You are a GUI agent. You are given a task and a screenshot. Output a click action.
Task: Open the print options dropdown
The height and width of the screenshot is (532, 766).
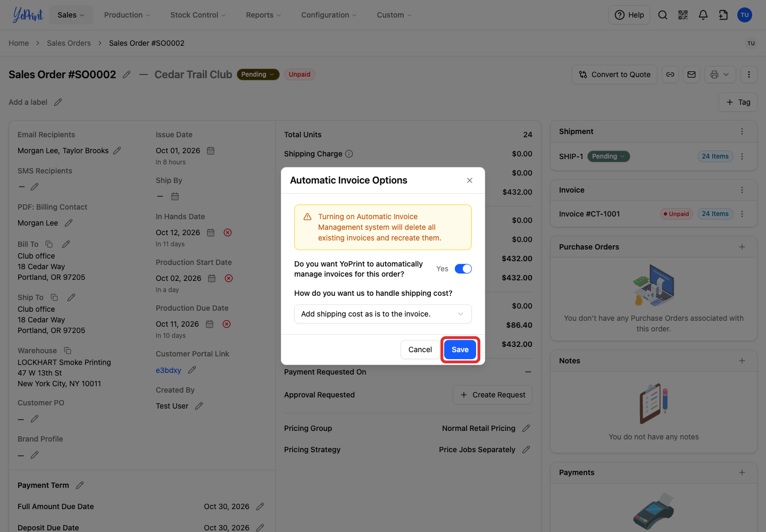click(x=720, y=74)
